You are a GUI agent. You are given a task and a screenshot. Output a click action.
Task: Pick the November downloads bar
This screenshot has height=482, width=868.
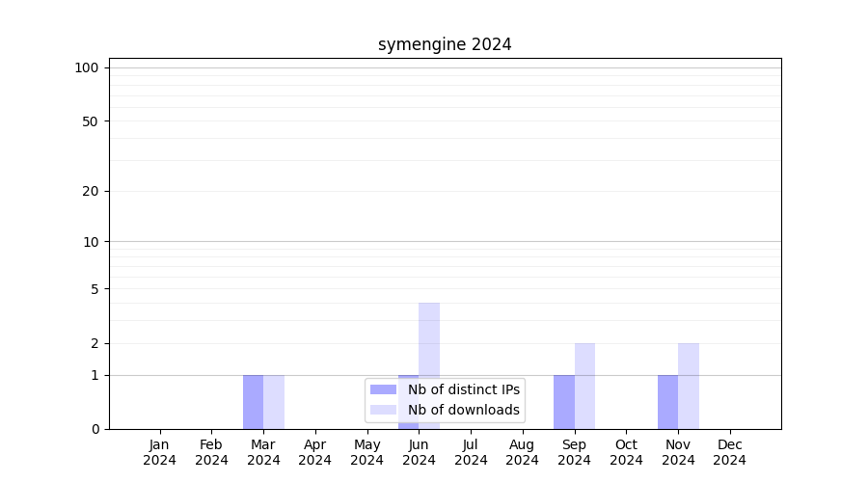(x=689, y=386)
